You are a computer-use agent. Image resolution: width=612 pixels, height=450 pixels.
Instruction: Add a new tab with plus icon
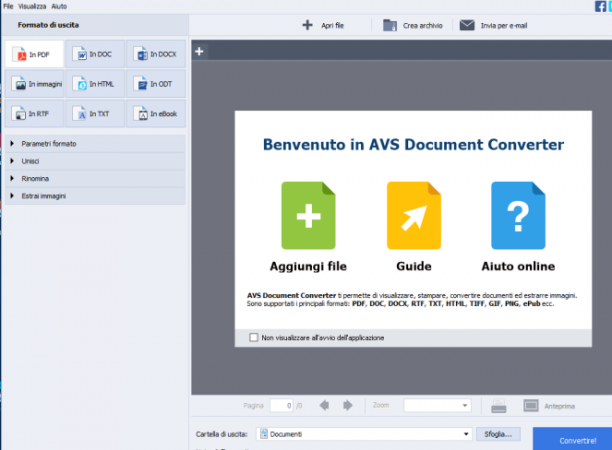199,52
